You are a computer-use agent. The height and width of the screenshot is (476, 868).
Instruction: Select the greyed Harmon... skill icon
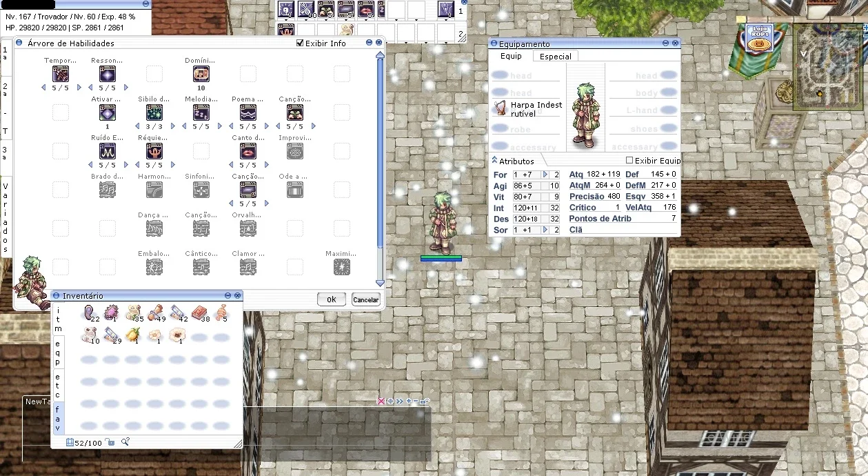pyautogui.click(x=154, y=190)
